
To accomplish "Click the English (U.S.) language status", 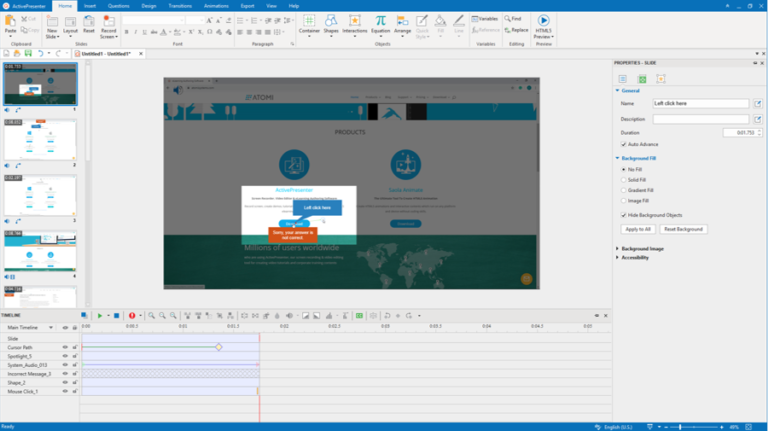I will [618, 427].
